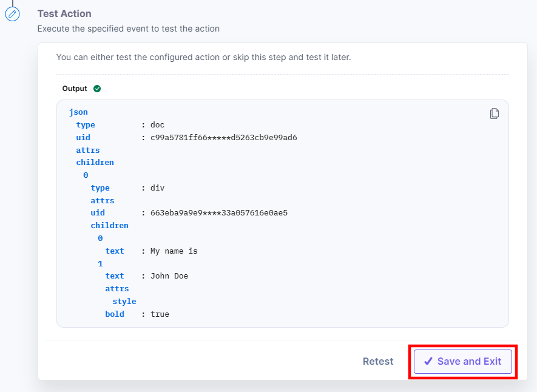Click the sentence starting You can either test
The height and width of the screenshot is (392, 537).
(x=203, y=57)
